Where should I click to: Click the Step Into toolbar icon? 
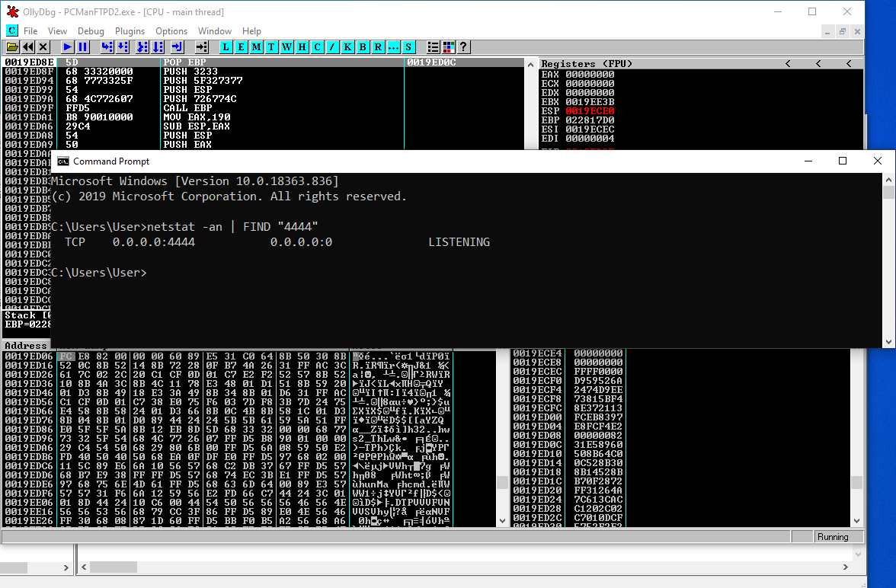tap(107, 47)
